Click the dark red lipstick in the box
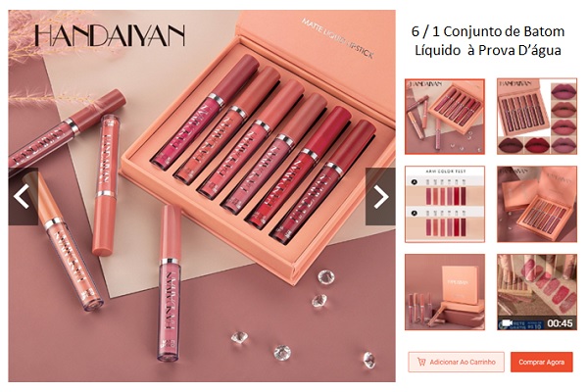Screen dimensions: 588x392 pos(323,181)
